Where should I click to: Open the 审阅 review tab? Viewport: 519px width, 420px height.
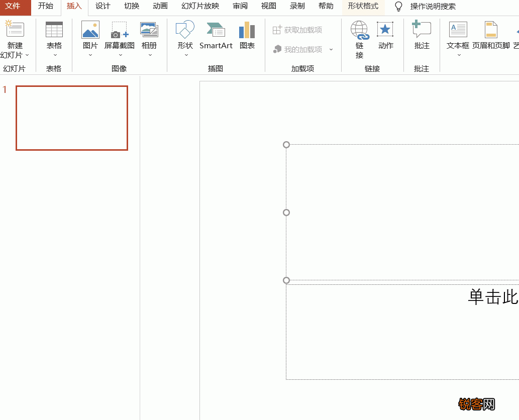click(x=240, y=6)
